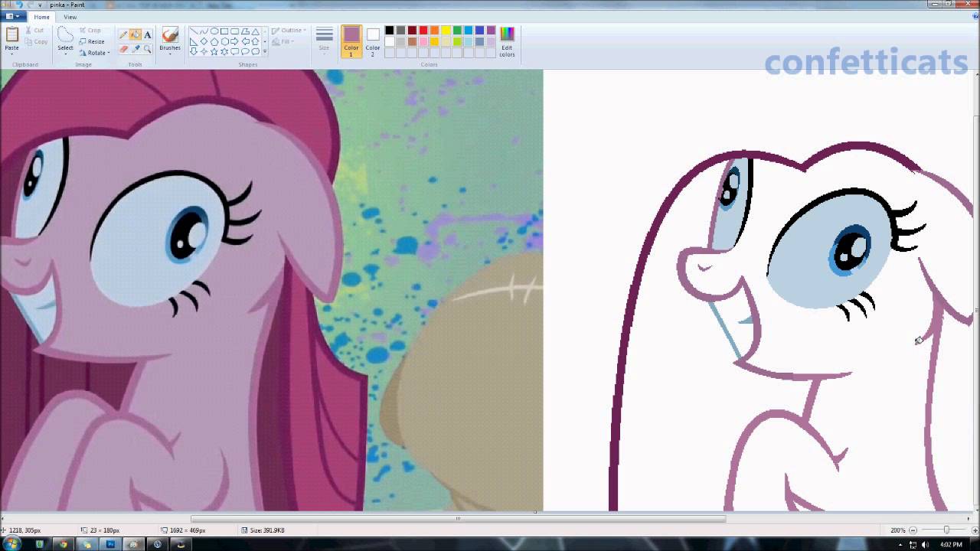Choose the Right arrow shape
This screenshot has height=551, width=980.
click(x=234, y=41)
